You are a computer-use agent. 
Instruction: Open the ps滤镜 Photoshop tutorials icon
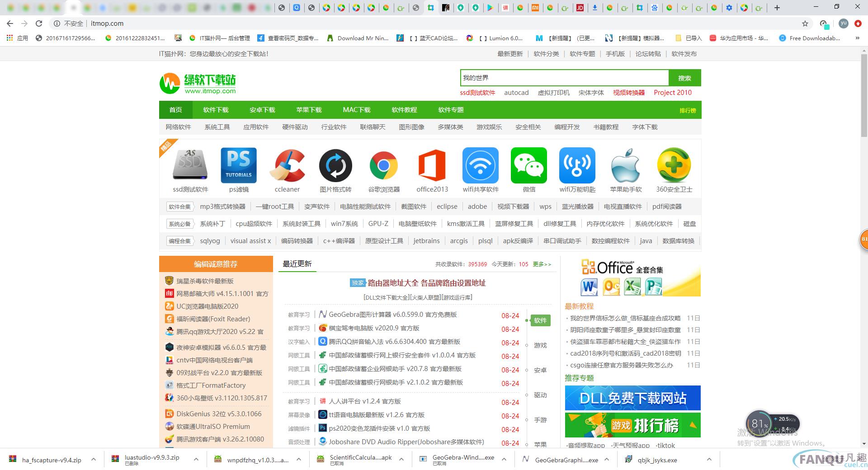(239, 164)
